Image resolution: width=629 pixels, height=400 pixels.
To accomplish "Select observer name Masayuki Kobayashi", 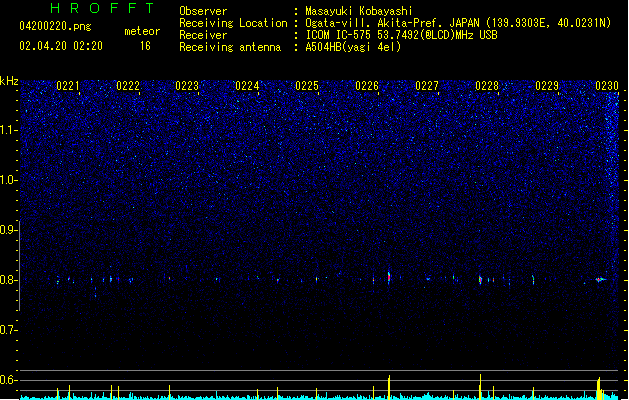I will 359,11.
